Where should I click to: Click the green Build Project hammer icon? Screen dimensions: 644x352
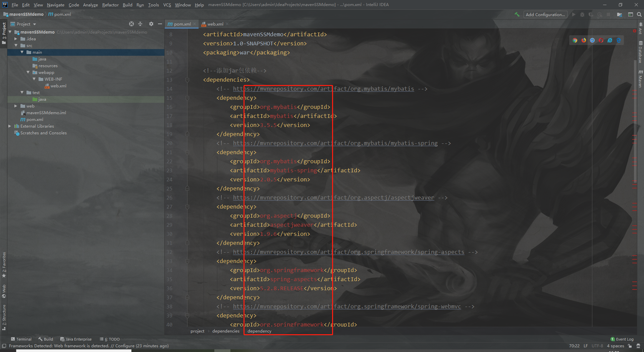[517, 14]
